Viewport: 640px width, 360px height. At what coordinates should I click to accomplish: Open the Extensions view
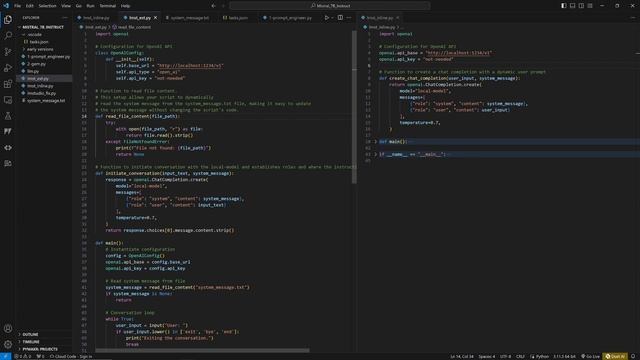8,84
